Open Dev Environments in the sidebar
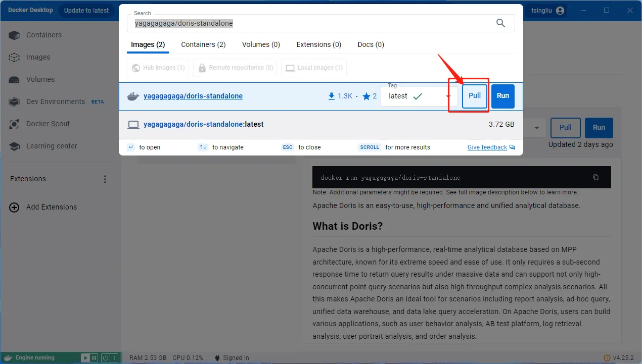The width and height of the screenshot is (642, 364). tap(56, 102)
